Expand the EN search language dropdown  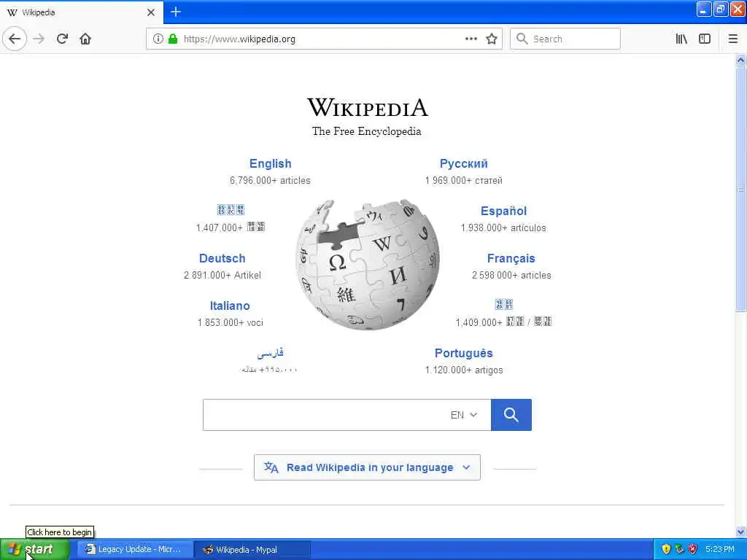tap(463, 415)
